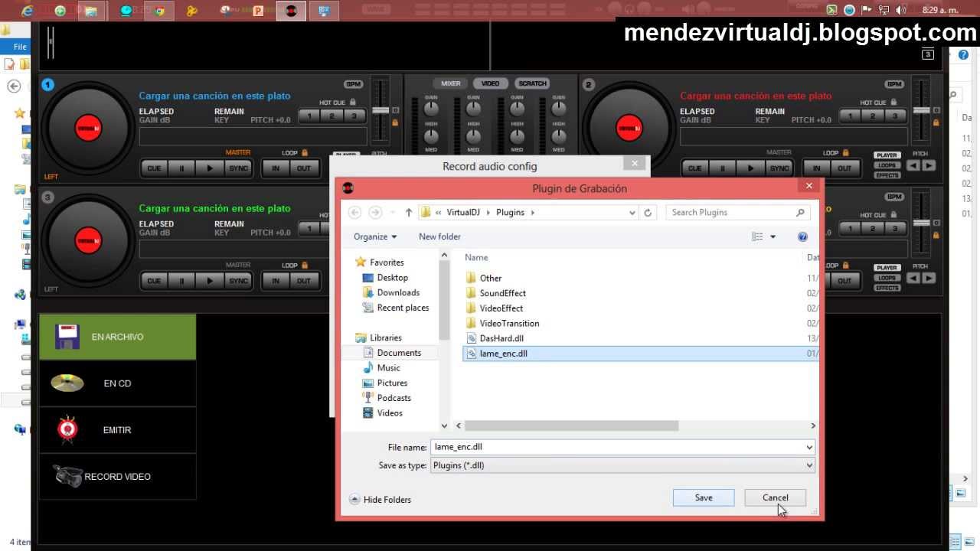Click the layout 3 icon near waveform
Viewport: 980px width, 551px height.
click(x=927, y=54)
